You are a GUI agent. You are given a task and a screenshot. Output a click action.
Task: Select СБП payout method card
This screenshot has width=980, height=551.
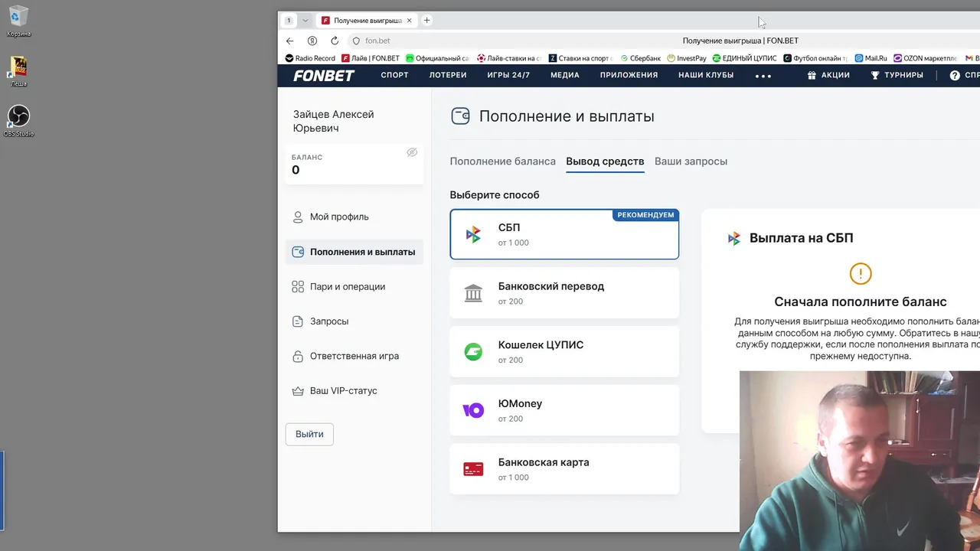564,234
